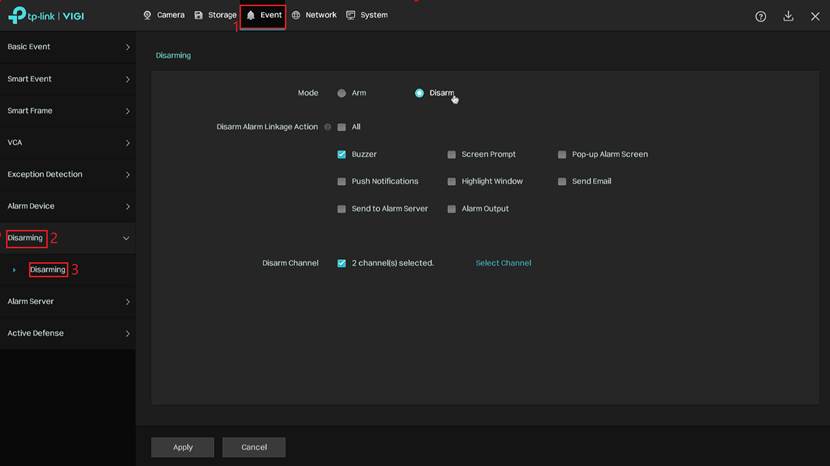The width and height of the screenshot is (830, 466).
Task: Expand the Exception Detection chevron
Action: coord(128,175)
